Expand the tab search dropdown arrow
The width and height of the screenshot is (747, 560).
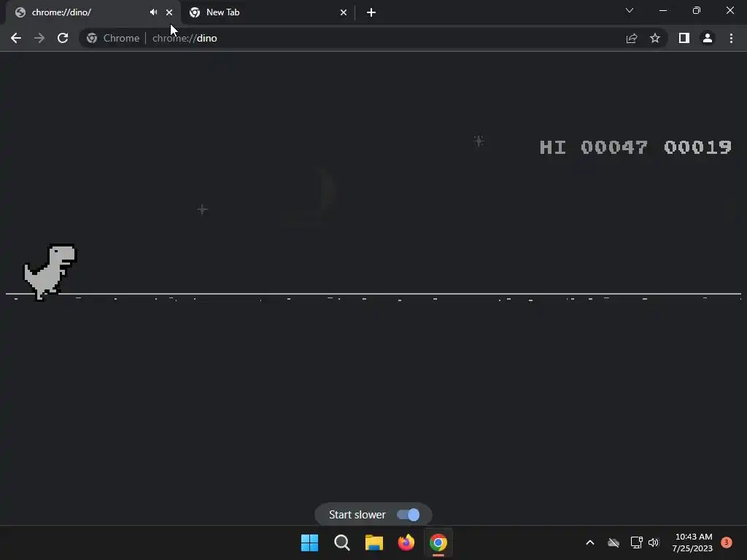pos(630,10)
